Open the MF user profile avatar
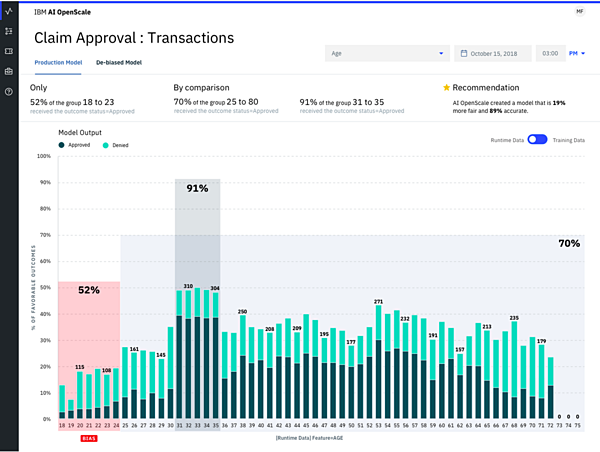 581,11
